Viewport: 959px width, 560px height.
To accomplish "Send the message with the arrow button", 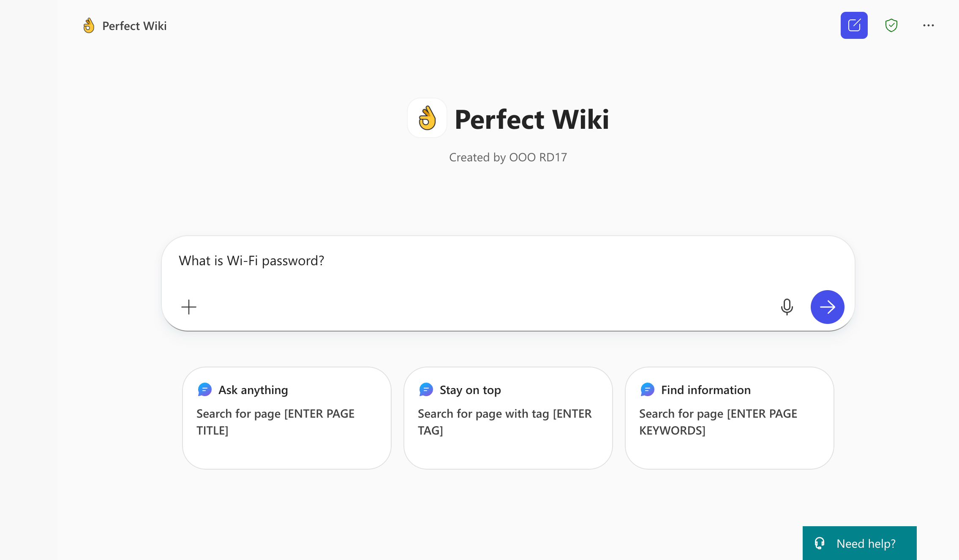I will point(827,307).
